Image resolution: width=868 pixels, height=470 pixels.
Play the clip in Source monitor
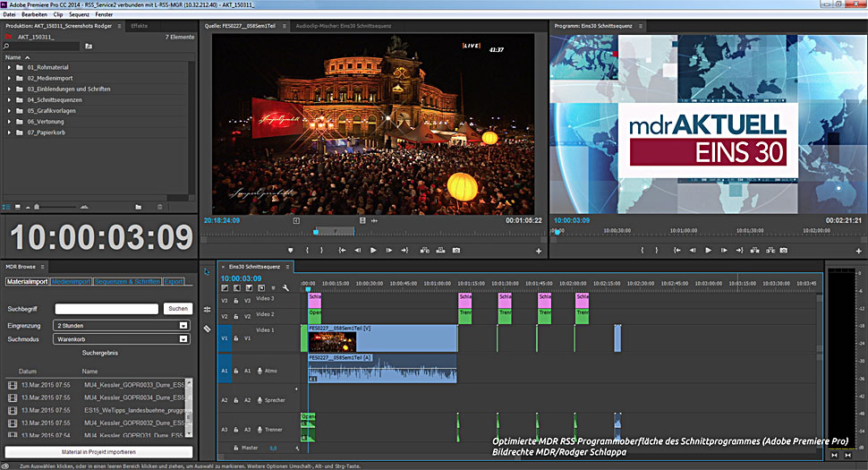coord(374,251)
